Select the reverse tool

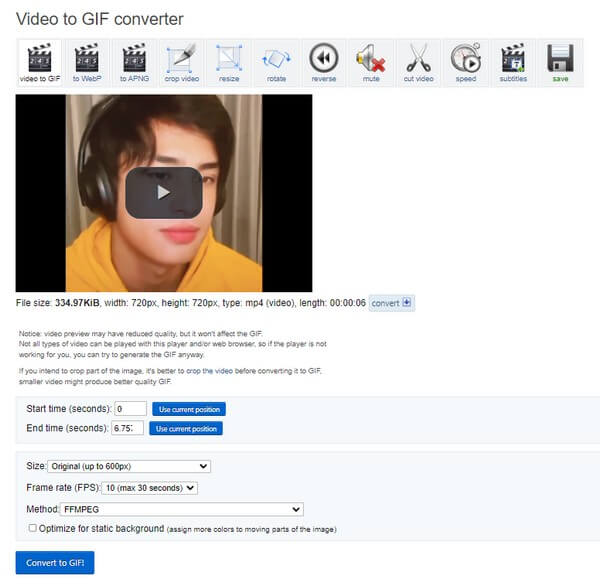click(324, 63)
